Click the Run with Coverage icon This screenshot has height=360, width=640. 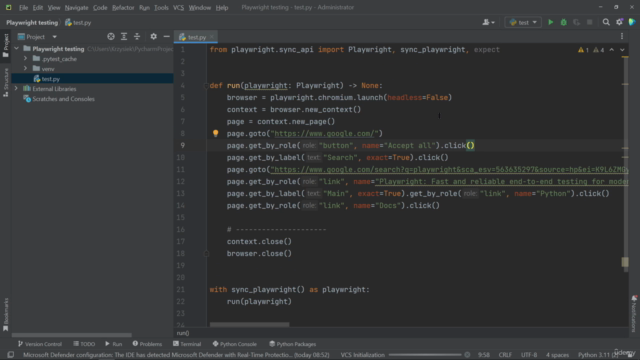tap(576, 22)
